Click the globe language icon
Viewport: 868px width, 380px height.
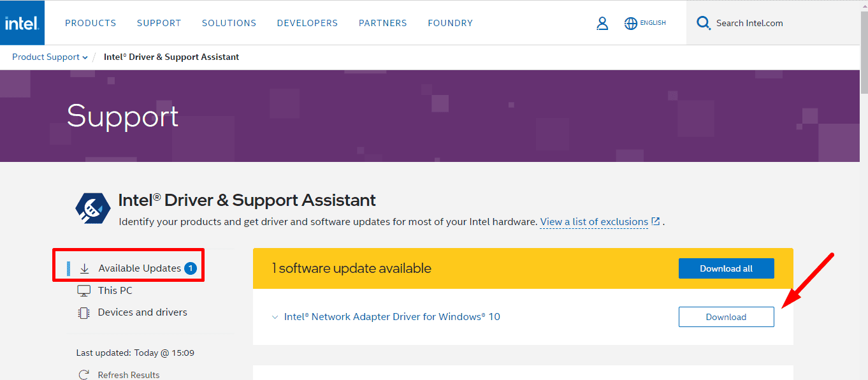coord(631,24)
